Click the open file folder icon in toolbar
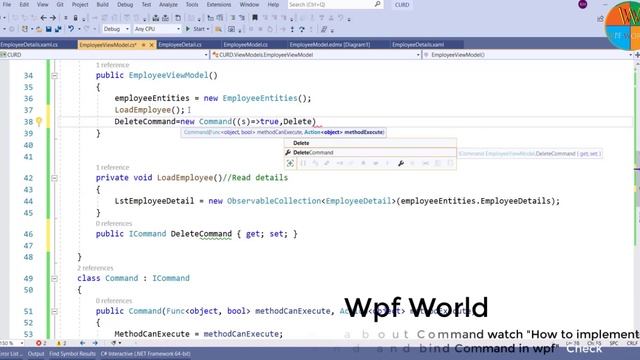Viewport: 640px width, 360px height. point(39,29)
